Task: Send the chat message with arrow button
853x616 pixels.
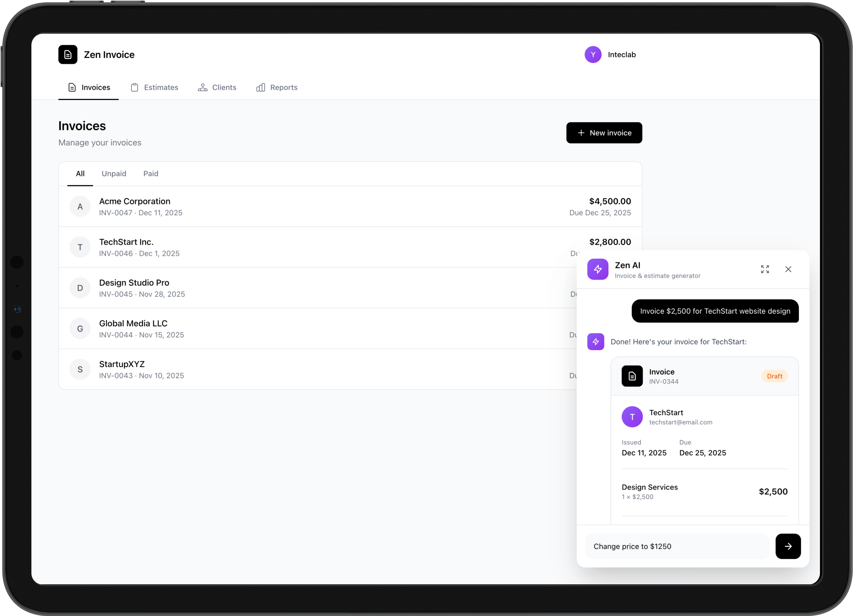Action: point(788,546)
